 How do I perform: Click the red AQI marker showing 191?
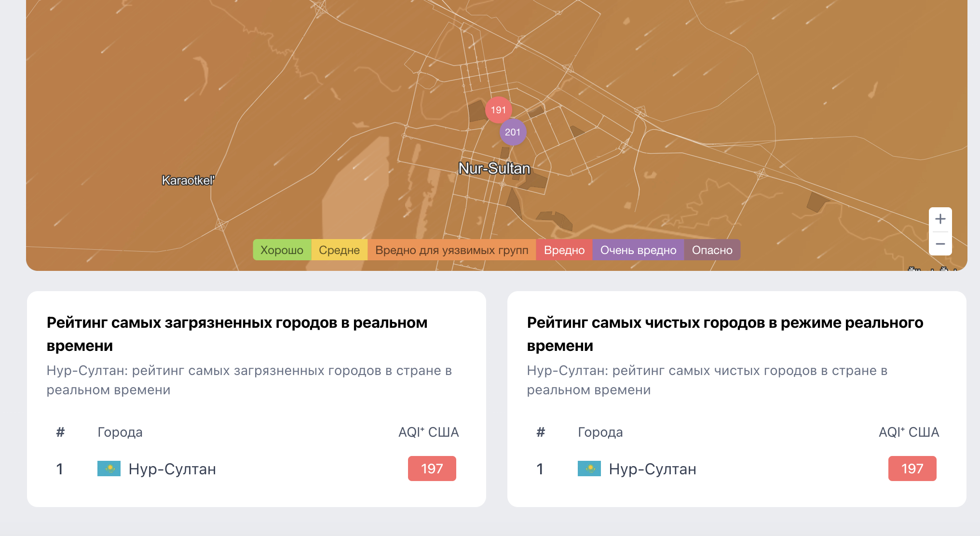click(x=498, y=109)
